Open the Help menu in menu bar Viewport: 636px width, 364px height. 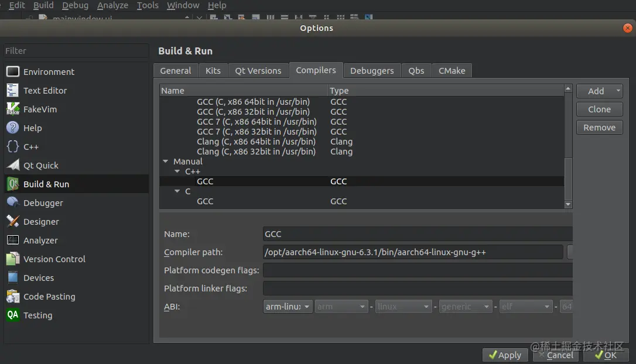coord(217,5)
